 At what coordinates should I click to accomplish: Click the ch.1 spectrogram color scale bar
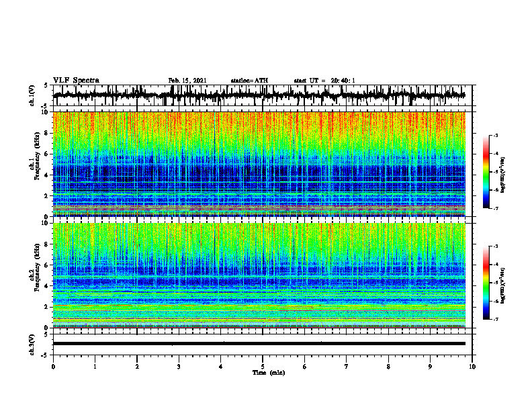click(x=486, y=172)
